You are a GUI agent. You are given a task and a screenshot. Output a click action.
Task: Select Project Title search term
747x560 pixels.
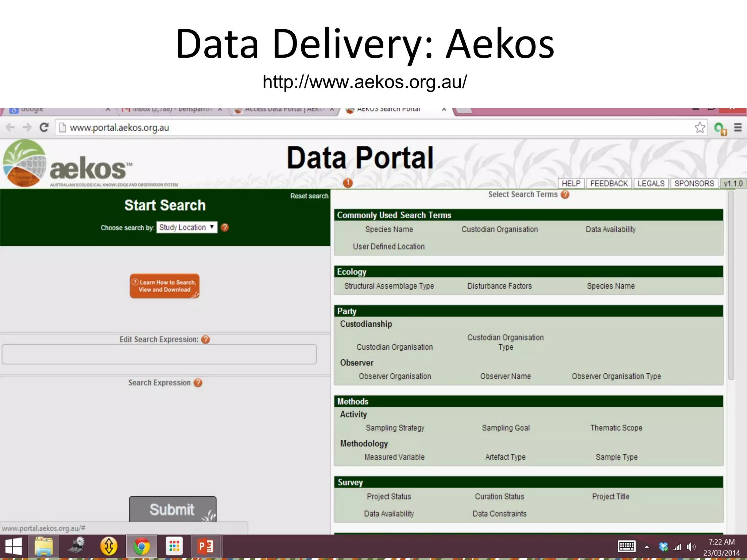(x=611, y=497)
